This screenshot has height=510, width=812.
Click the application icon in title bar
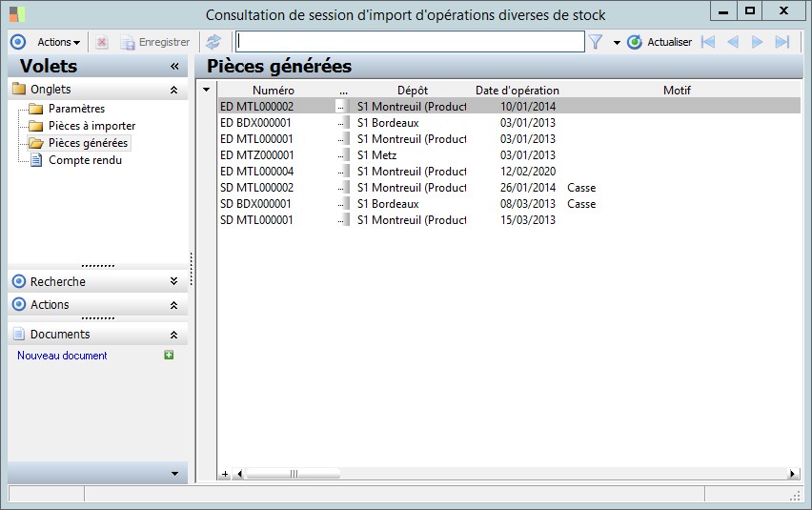coord(17,14)
